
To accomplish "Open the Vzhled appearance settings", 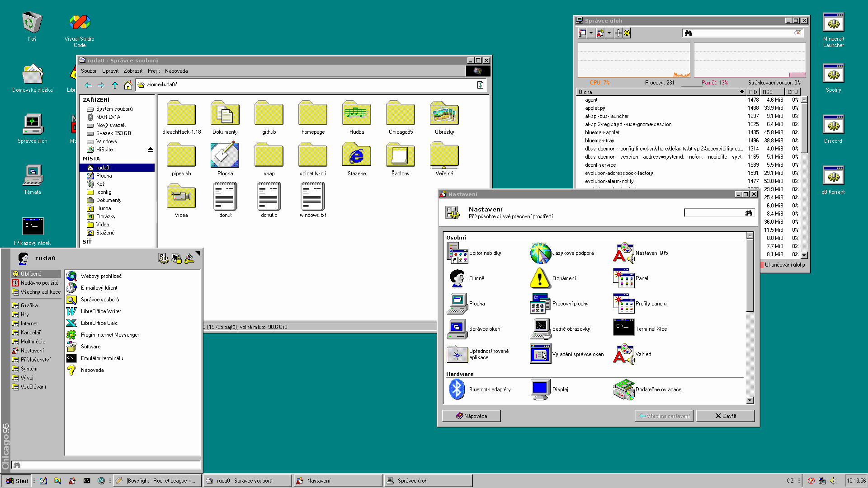I will click(623, 354).
